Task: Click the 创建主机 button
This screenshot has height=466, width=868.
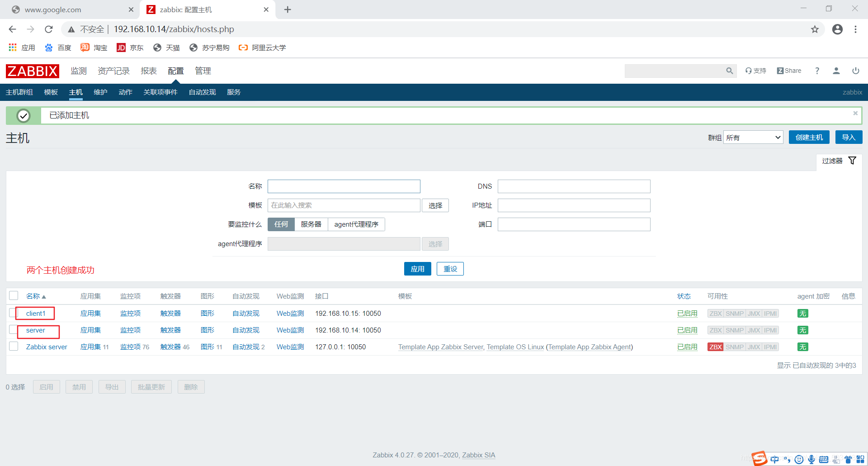Action: [x=809, y=138]
